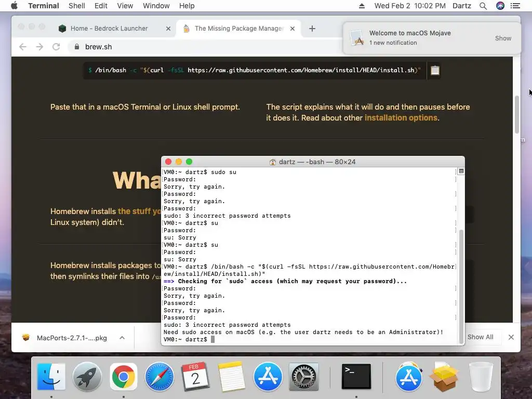This screenshot has width=532, height=399.
Task: Open System Preferences from the Dock
Action: (303, 376)
